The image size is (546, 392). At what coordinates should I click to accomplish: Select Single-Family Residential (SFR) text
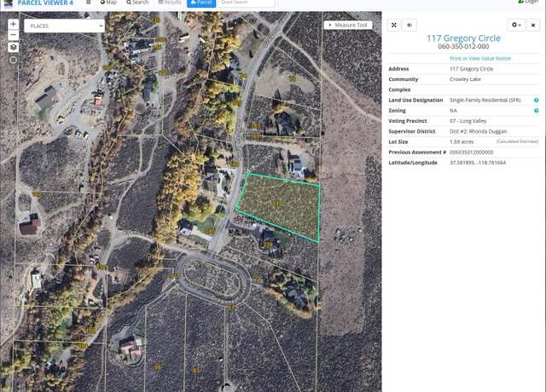click(485, 101)
